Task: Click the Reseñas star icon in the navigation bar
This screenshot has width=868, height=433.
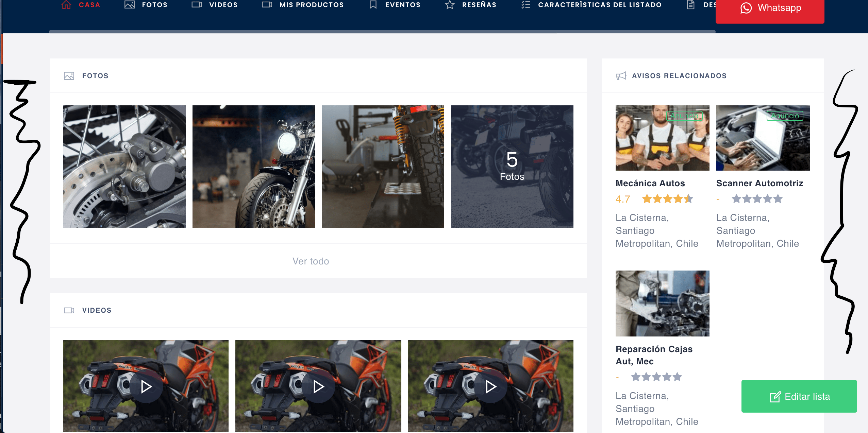Action: [450, 5]
